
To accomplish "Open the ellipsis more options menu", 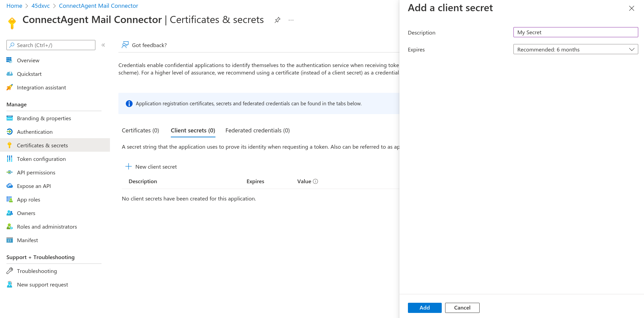I will (291, 20).
